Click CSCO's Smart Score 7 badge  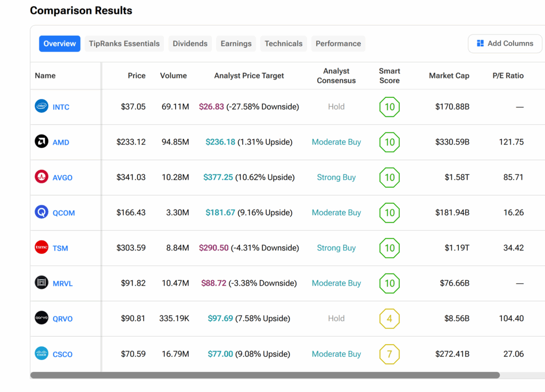click(389, 354)
